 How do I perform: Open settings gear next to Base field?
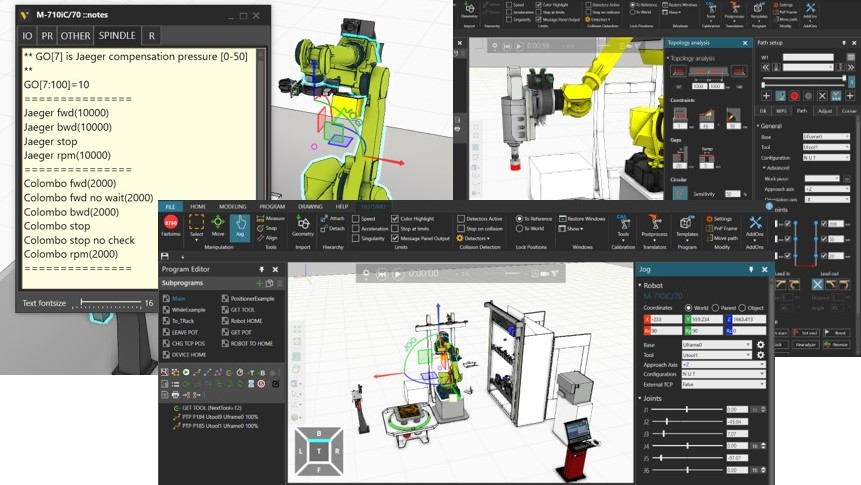(761, 344)
